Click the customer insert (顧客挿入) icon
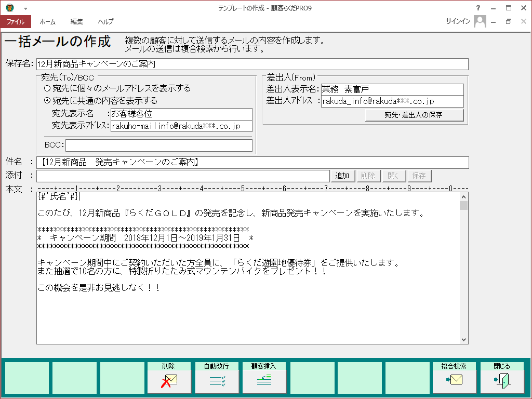The height and width of the screenshot is (399, 532). (x=264, y=381)
